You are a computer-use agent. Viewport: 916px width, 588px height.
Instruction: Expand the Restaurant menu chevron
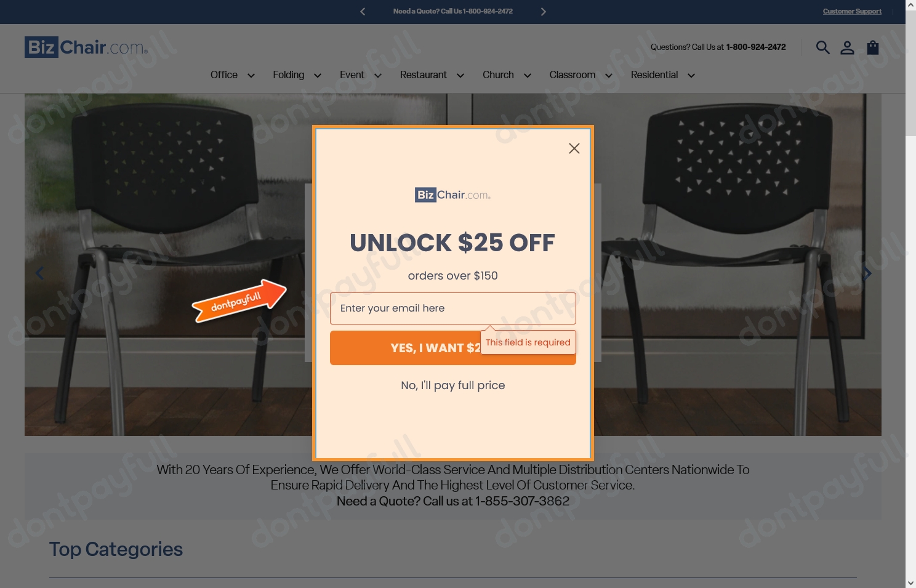point(460,76)
